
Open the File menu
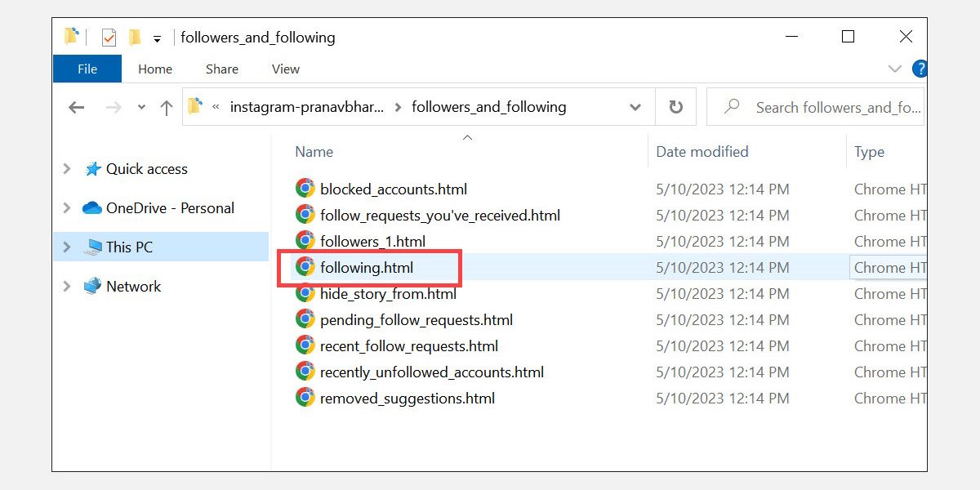pyautogui.click(x=87, y=69)
